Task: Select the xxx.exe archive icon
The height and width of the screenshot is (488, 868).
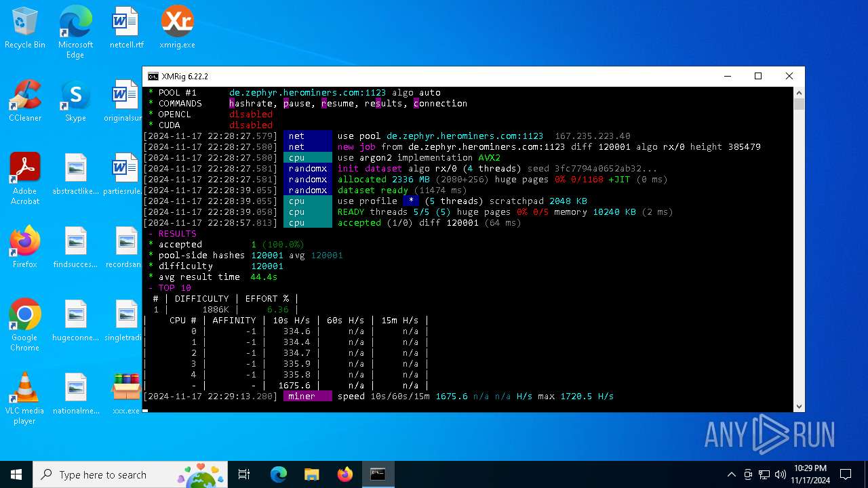Action: pos(126,394)
